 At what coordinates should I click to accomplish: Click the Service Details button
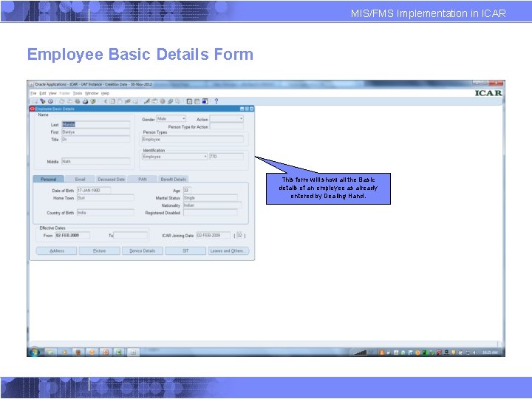pos(142,250)
